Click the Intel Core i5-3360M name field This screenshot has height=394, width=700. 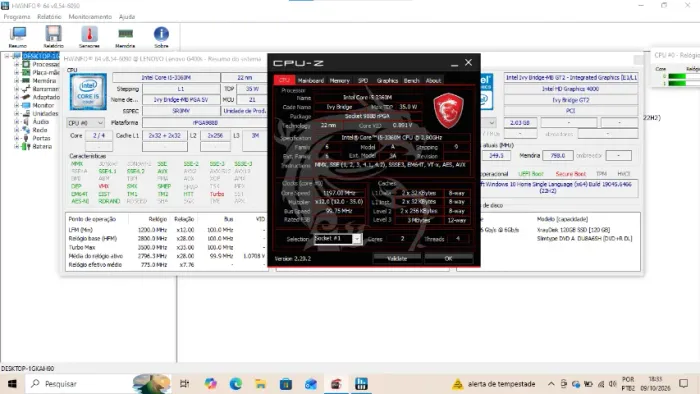pos(166,78)
